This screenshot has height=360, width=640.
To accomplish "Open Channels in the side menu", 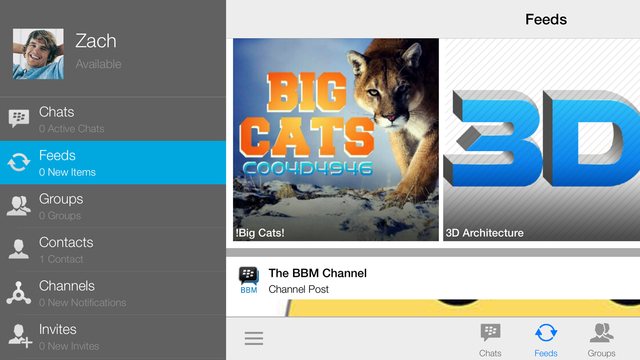I will pos(113,293).
